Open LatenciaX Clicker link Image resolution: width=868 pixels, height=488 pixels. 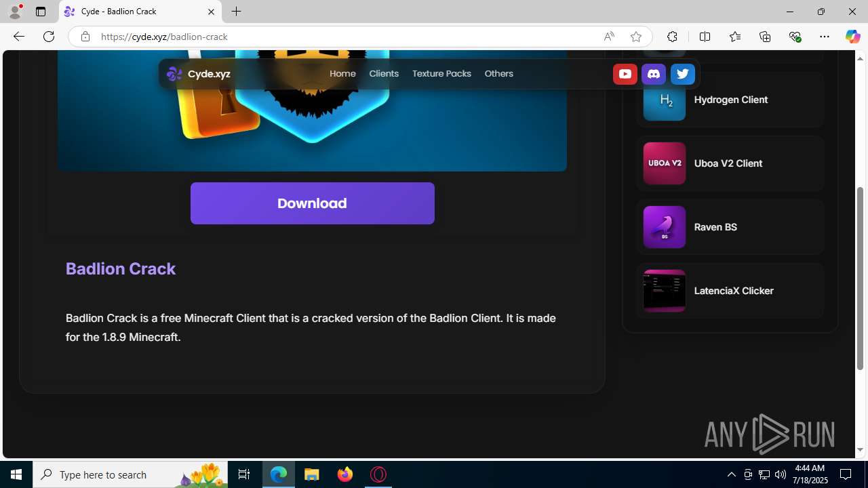tap(734, 291)
